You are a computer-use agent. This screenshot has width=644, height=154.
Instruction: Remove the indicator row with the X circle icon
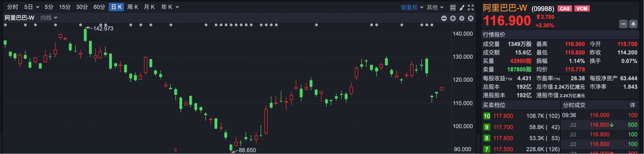tap(471, 18)
